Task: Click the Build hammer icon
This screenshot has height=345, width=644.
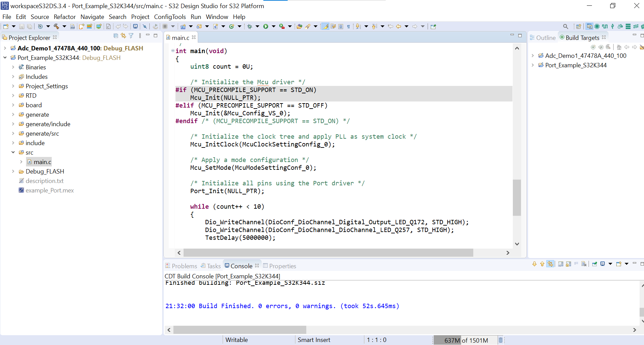Action: pyautogui.click(x=56, y=26)
